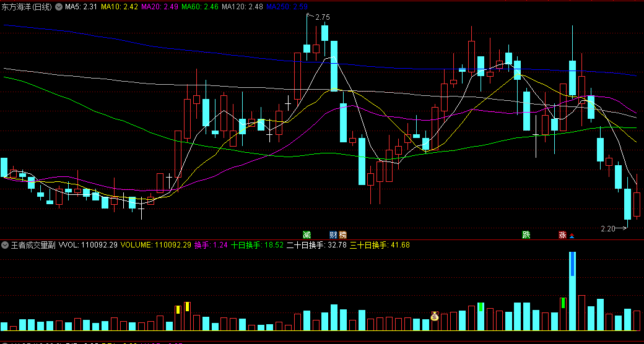Click the tallest volume bar with blue stripe
The image size is (644, 344).
572,291
